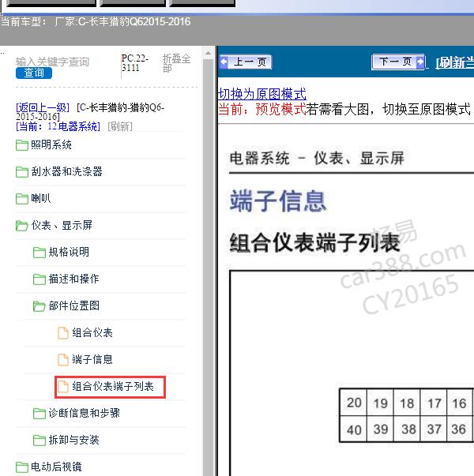Click terminal cell 17 in the table

pos(434,403)
